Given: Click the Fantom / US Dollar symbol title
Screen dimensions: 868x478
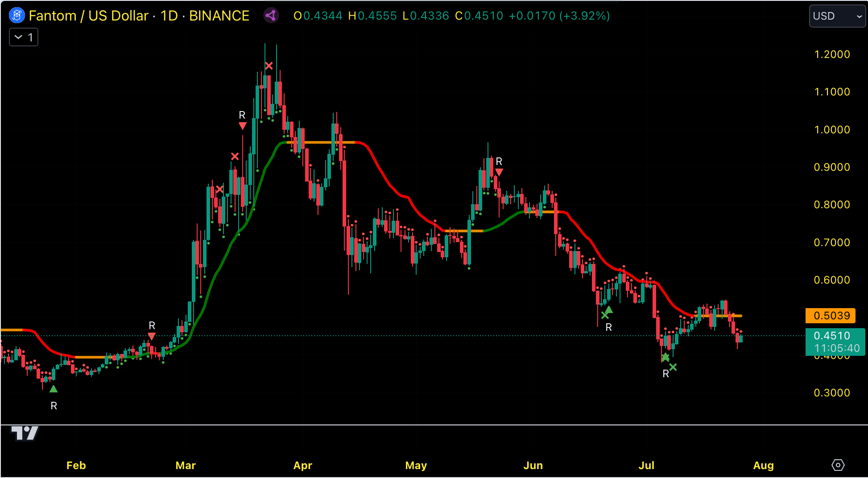Looking at the screenshot, I should tap(88, 16).
